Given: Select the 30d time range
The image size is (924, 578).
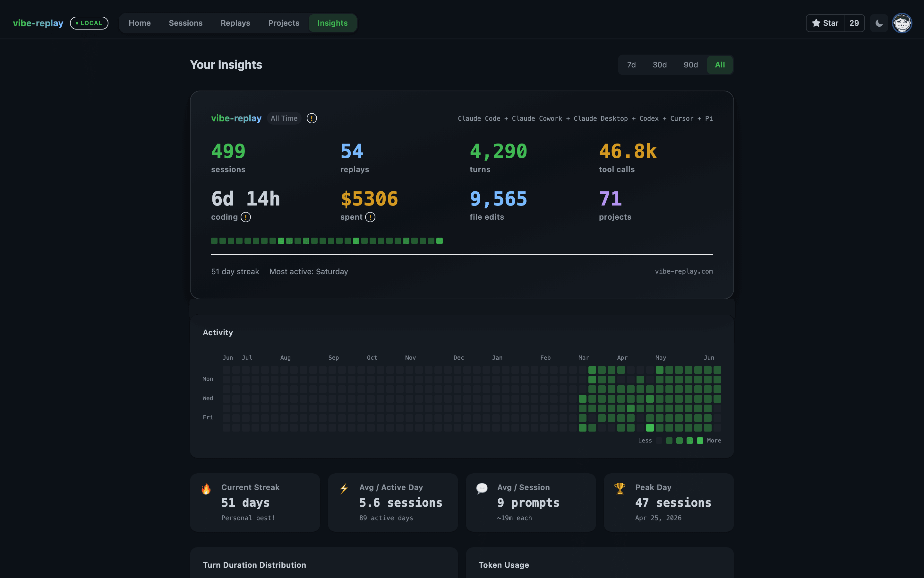Looking at the screenshot, I should pos(659,65).
